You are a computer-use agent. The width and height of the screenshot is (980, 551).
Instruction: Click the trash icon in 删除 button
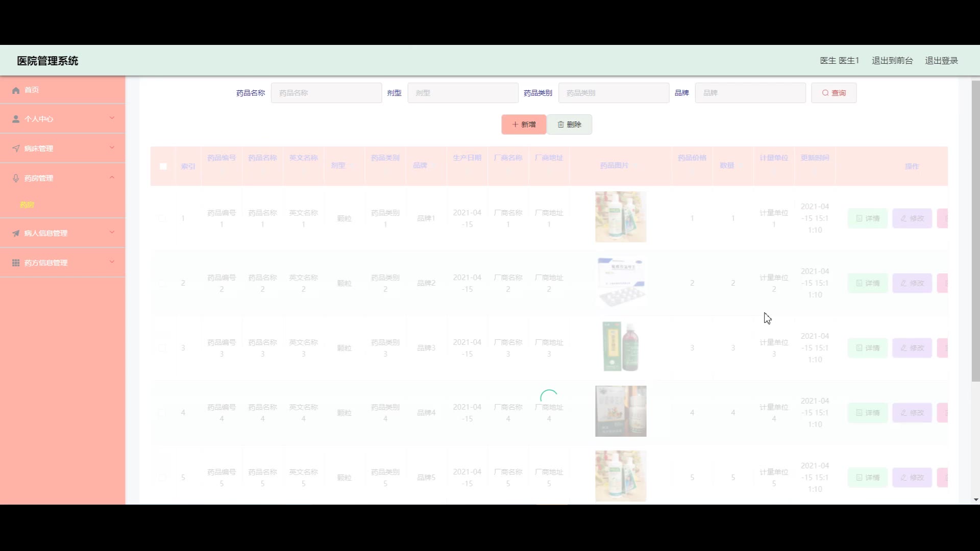coord(560,124)
